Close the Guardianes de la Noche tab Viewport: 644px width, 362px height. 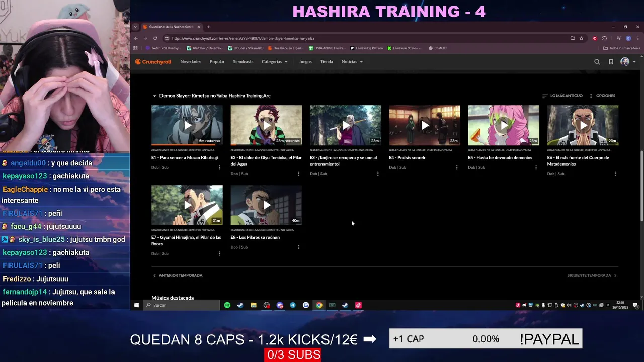click(x=199, y=27)
